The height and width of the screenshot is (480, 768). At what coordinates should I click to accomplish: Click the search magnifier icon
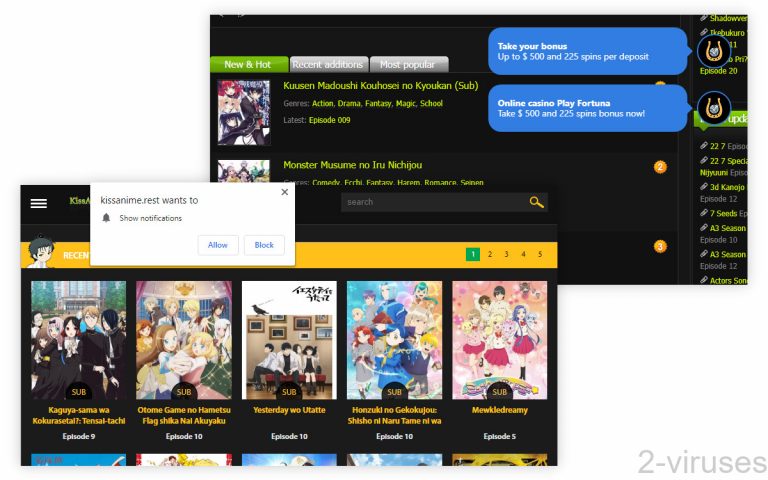(x=536, y=202)
